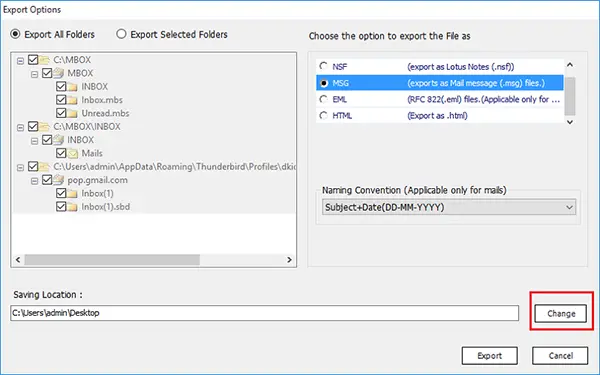Image resolution: width=600 pixels, height=375 pixels.
Task: Cancel the Export Options dialog
Action: pos(560,355)
